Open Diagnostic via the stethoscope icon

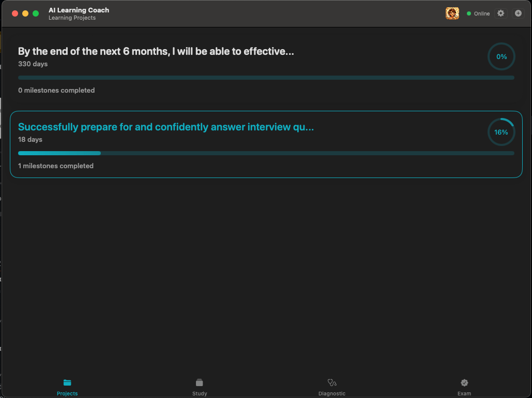click(x=332, y=383)
